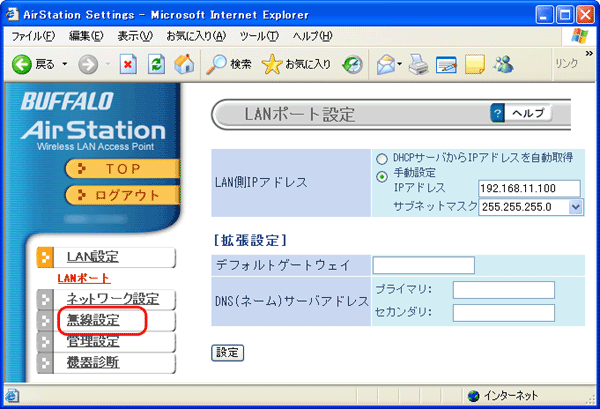Click the Mail envelope icon
The image size is (600, 409).
point(386,63)
